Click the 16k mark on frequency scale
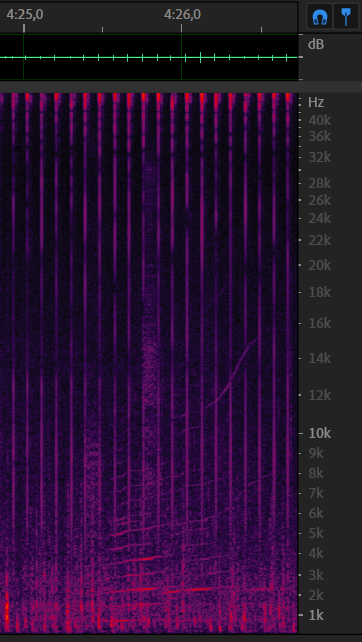 click(320, 323)
